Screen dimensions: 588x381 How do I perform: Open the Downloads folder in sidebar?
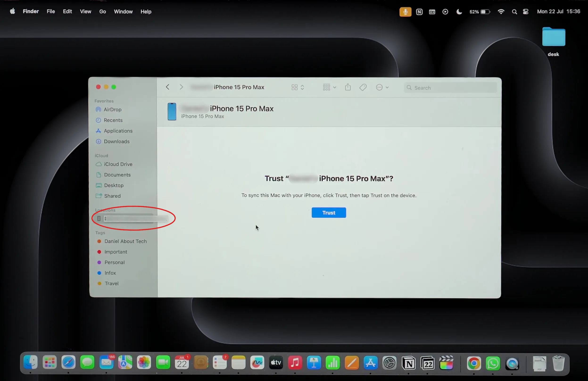[117, 141]
